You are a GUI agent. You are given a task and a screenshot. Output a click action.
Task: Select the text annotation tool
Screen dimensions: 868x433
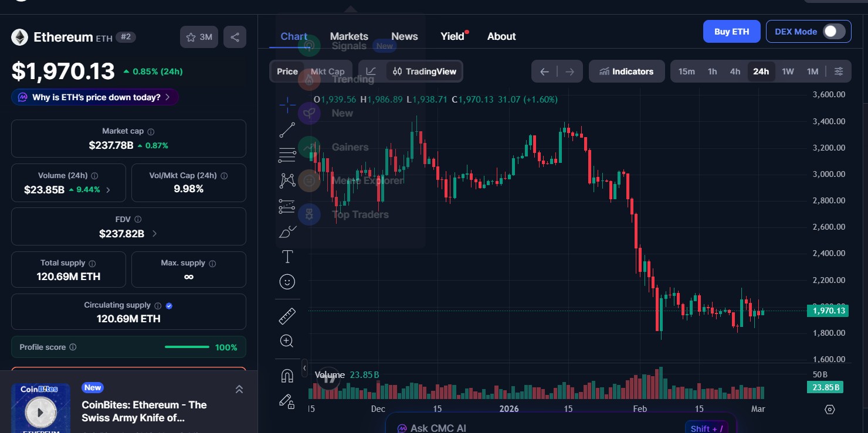coord(287,256)
